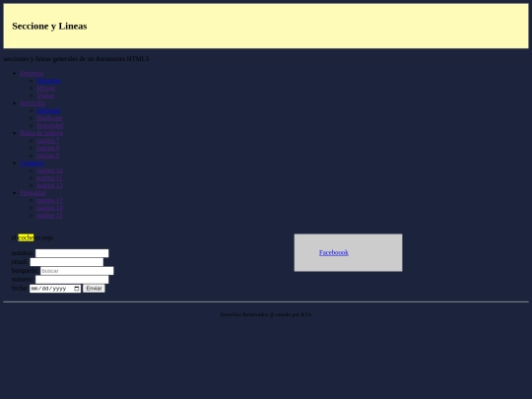Open the pagina 11 link
532x399 pixels.
point(49,178)
